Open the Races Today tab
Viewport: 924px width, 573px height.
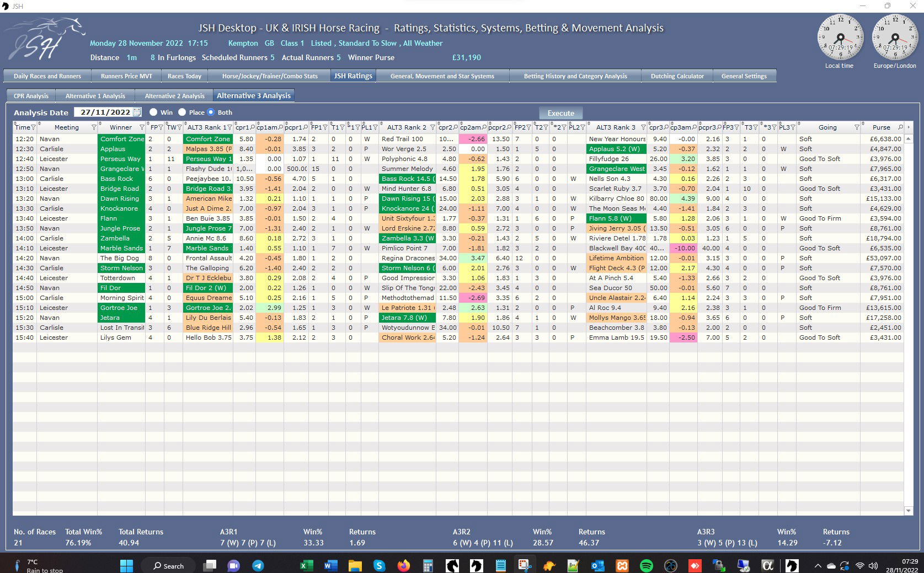pyautogui.click(x=184, y=76)
